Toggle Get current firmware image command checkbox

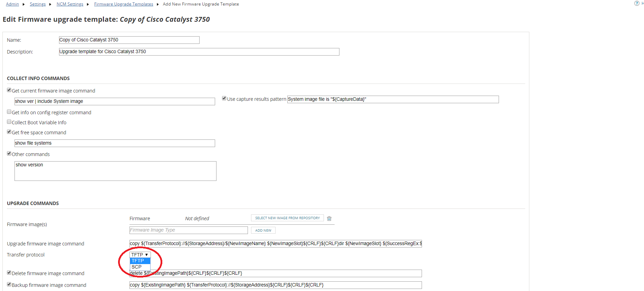click(x=9, y=90)
